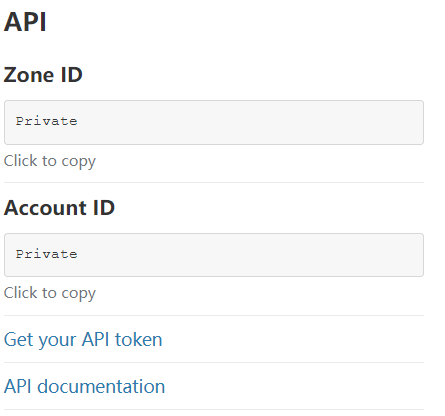The height and width of the screenshot is (416, 445).
Task: Click 'Click to copy' under Zone ID
Action: pos(50,161)
